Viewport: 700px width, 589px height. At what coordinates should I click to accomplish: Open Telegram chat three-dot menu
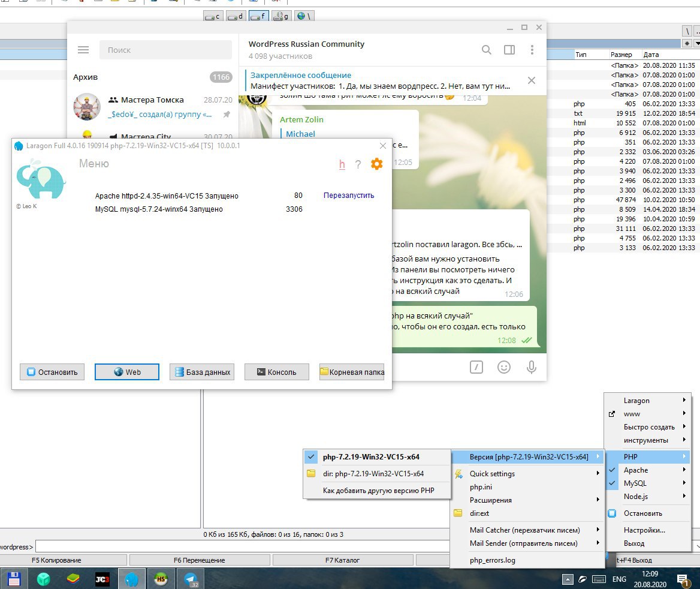point(532,50)
